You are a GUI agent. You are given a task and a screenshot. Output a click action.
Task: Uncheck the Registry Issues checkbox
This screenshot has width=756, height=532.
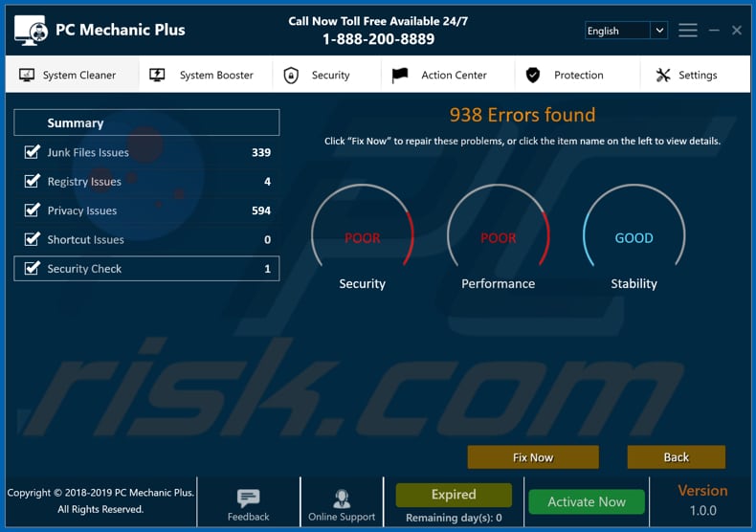pyautogui.click(x=33, y=181)
